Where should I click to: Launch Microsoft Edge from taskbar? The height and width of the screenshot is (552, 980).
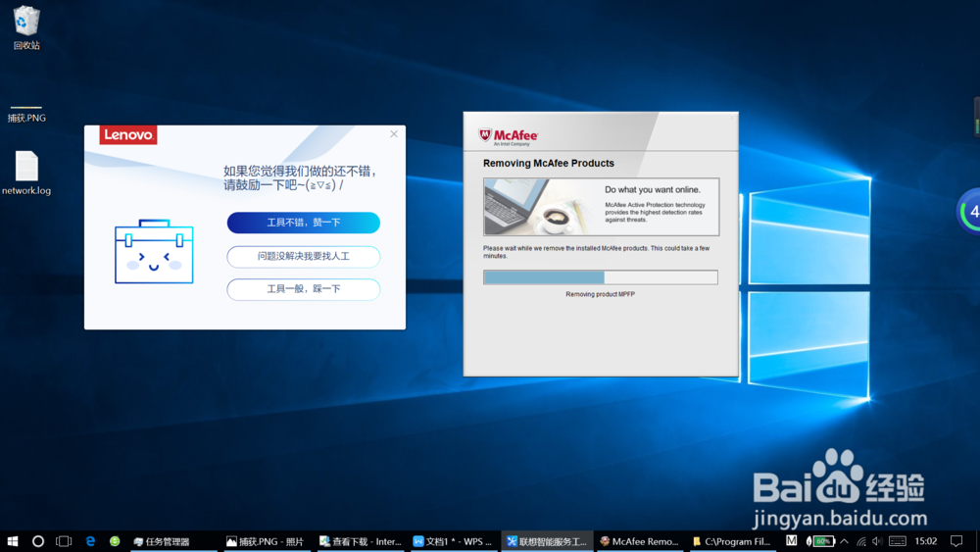coord(90,541)
